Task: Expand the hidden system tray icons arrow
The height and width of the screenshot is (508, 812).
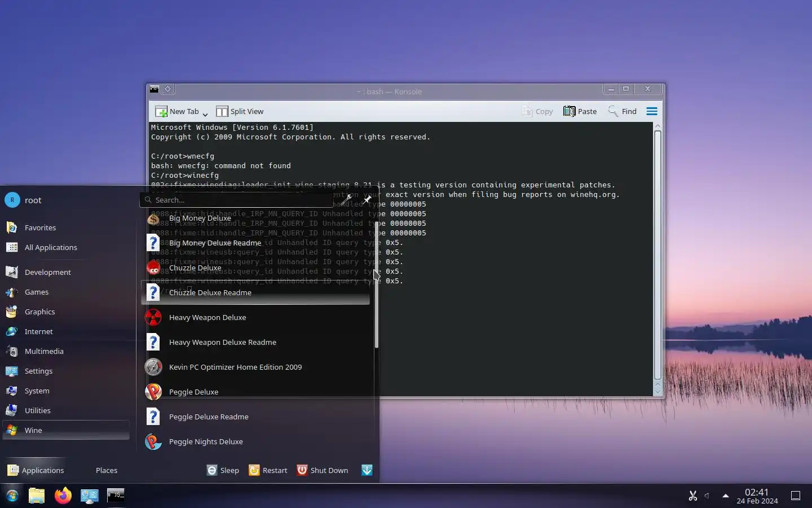Action: tap(726, 496)
